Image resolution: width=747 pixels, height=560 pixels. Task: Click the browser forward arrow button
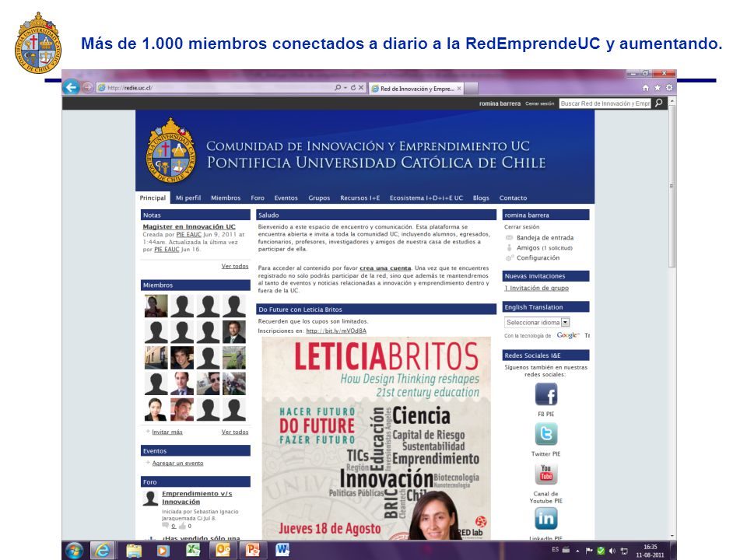pyautogui.click(x=87, y=87)
